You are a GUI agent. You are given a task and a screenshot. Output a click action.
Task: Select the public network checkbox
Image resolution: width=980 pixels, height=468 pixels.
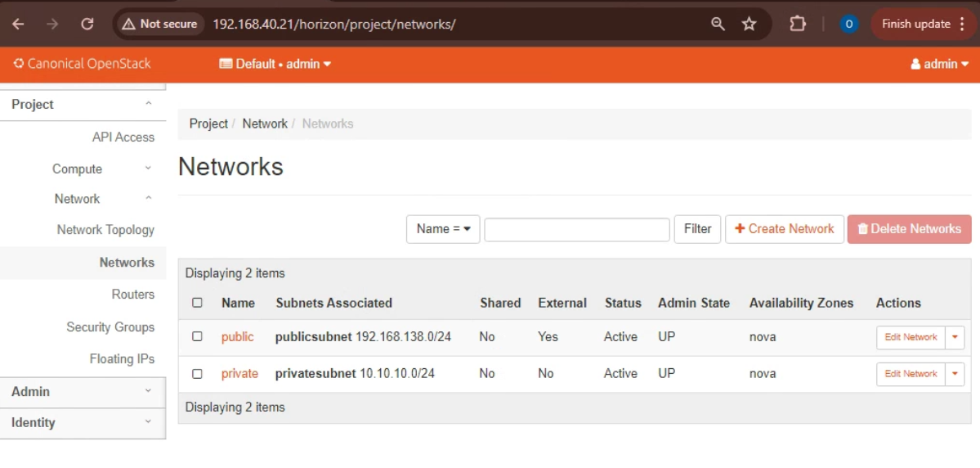(x=197, y=336)
